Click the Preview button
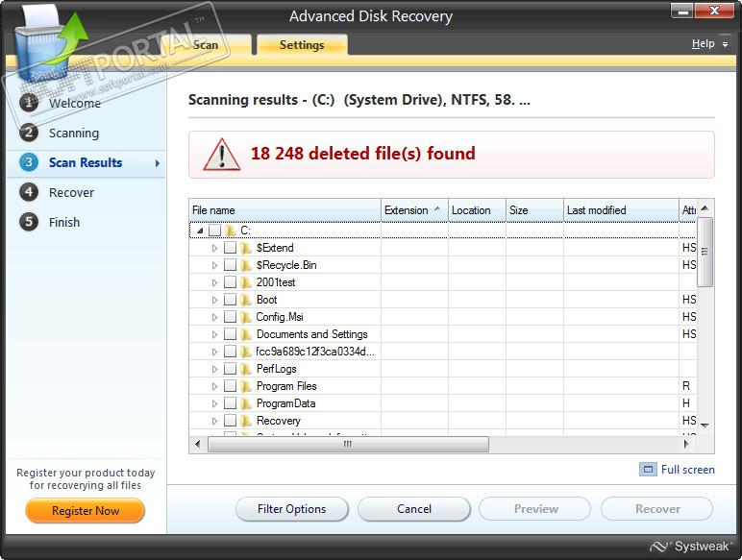Screen dimensions: 742x560 [x=535, y=509]
